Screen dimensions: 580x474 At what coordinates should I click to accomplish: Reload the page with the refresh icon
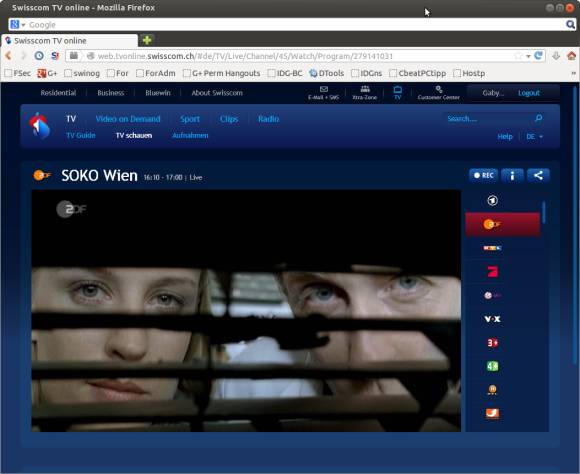coord(539,56)
